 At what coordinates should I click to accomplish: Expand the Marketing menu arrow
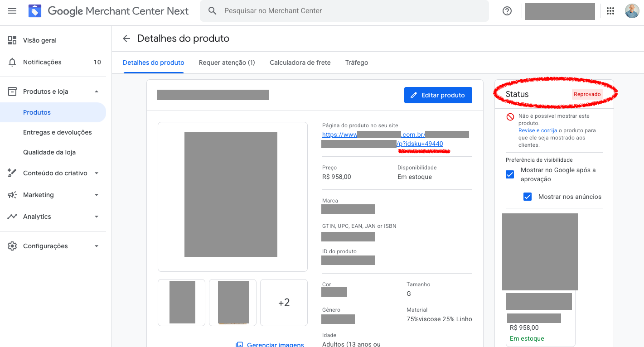(96, 195)
